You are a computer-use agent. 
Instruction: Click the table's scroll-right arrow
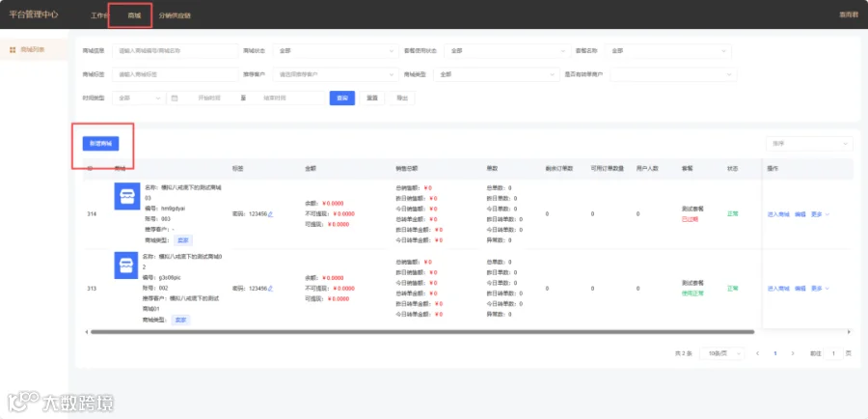[849, 332]
